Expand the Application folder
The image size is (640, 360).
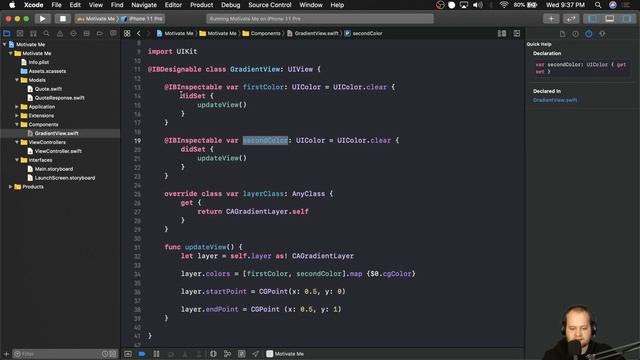click(17, 107)
